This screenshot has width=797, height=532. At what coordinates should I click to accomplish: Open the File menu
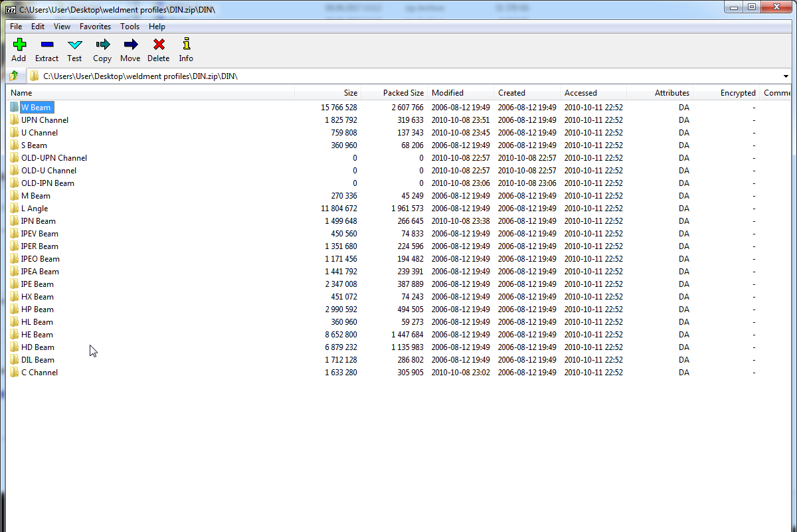pyautogui.click(x=15, y=27)
